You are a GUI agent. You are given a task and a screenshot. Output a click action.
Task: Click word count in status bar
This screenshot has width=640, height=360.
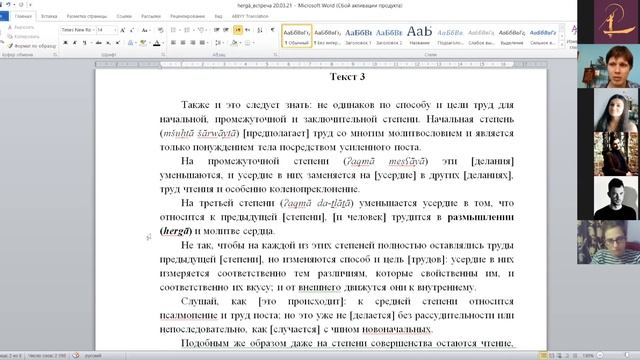47,356
